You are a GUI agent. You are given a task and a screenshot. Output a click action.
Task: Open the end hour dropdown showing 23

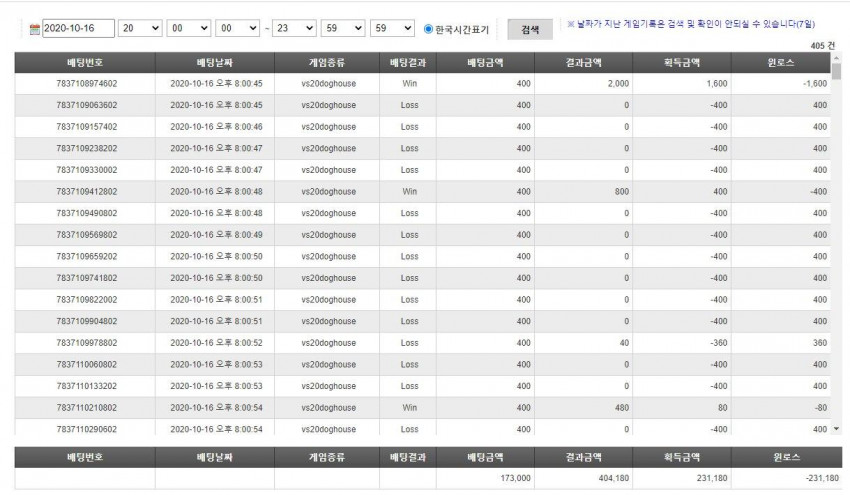294,28
